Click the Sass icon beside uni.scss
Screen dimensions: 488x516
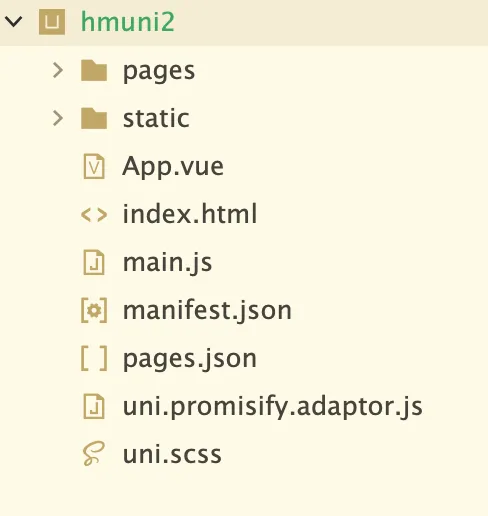[x=94, y=454]
